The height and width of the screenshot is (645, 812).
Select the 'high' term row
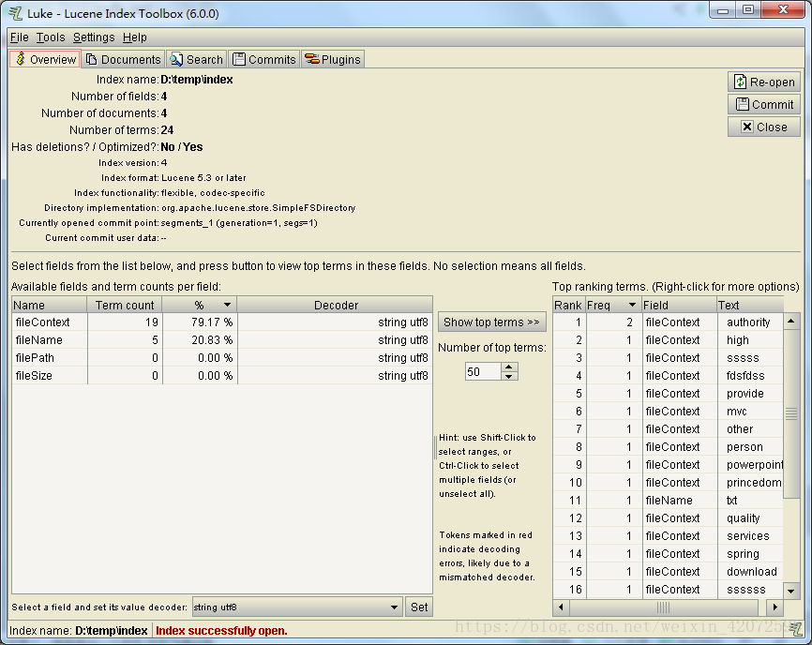tap(668, 339)
